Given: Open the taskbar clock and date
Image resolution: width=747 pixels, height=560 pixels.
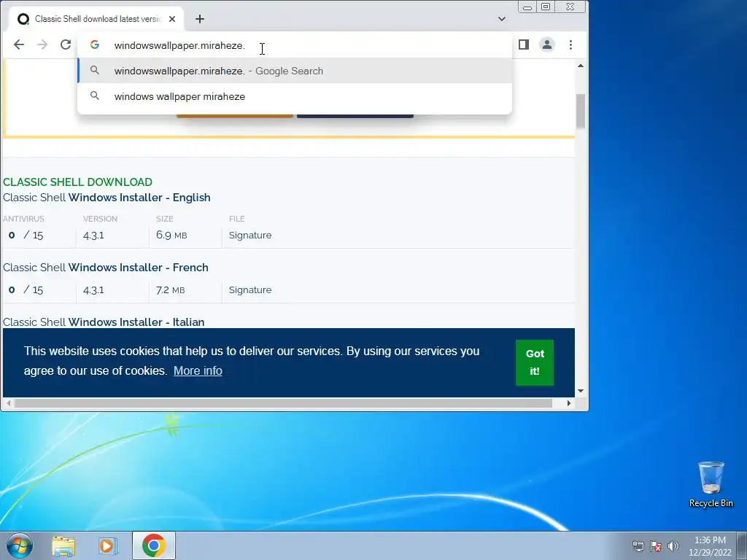Looking at the screenshot, I should [x=710, y=546].
